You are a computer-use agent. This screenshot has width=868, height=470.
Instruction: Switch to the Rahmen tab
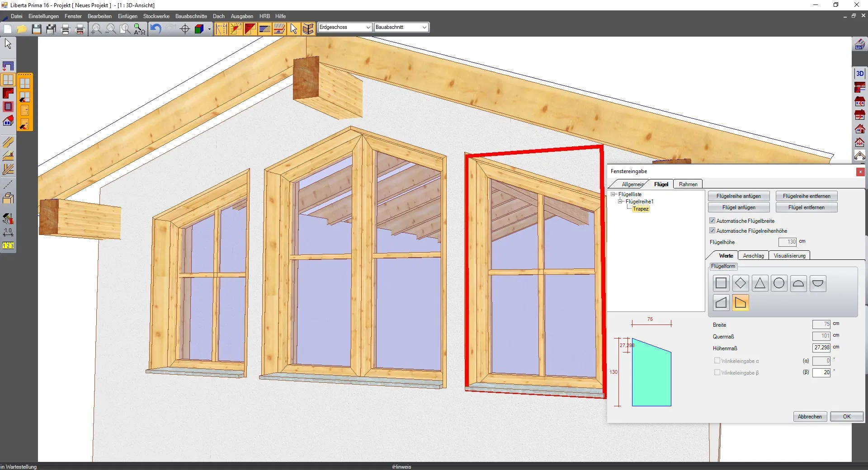tap(688, 184)
